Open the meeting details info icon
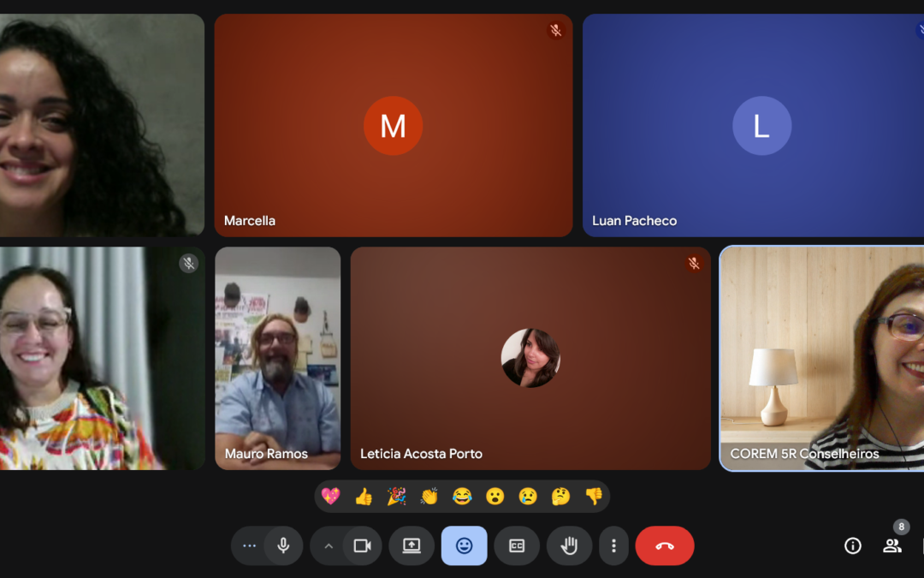The image size is (924, 578). tap(853, 546)
